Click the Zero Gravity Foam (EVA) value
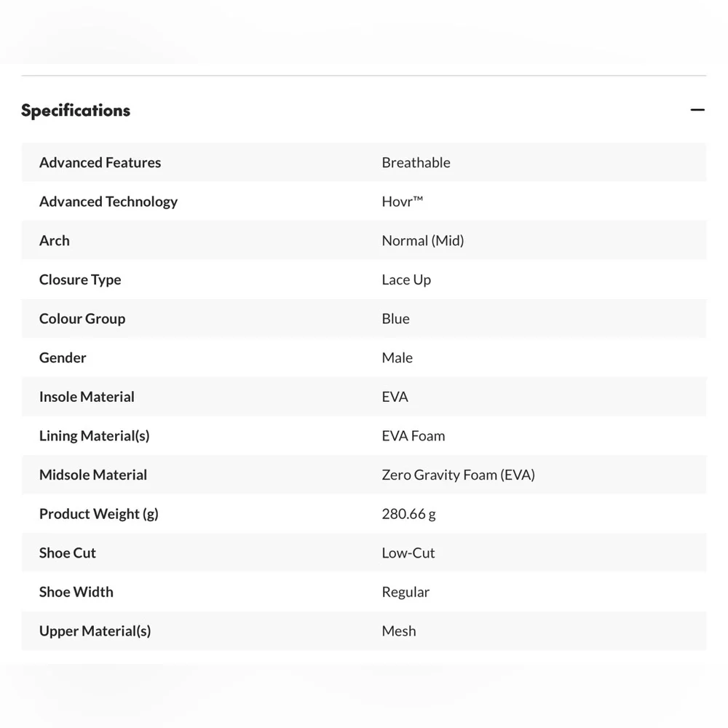The image size is (728, 728). [458, 475]
